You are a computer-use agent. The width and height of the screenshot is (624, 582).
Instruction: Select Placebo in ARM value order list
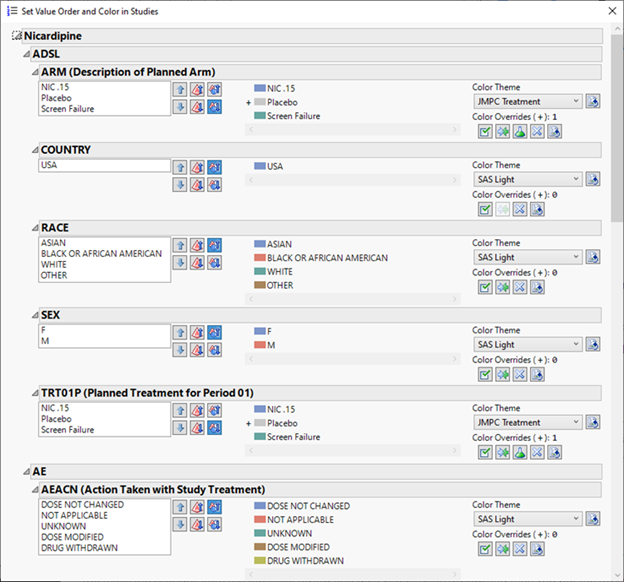(x=57, y=99)
